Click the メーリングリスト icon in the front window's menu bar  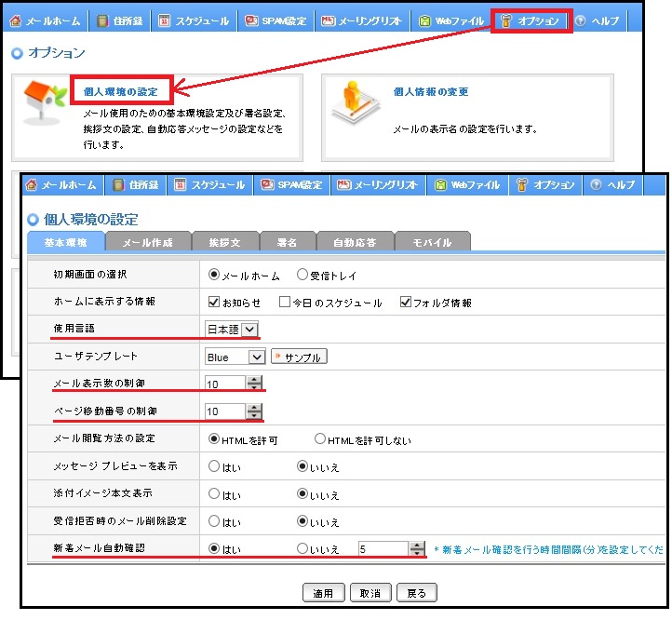[343, 184]
